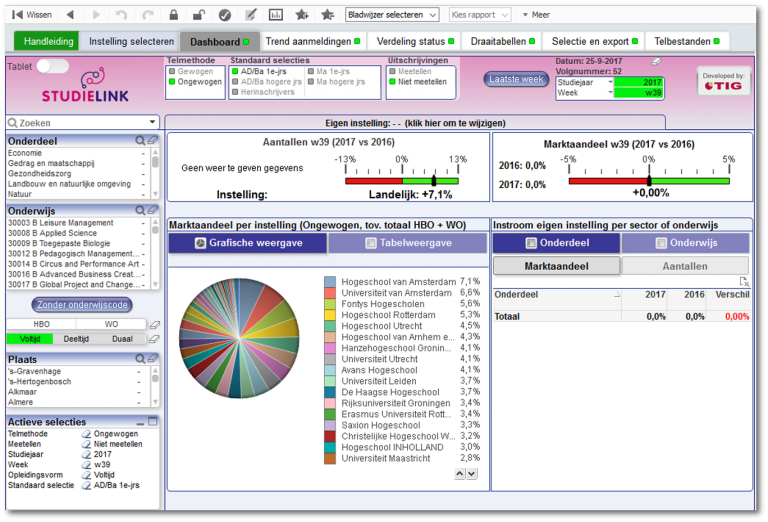The image size is (768, 522).
Task: Export the Onderdeel table to Excel icon
Action: (x=744, y=281)
